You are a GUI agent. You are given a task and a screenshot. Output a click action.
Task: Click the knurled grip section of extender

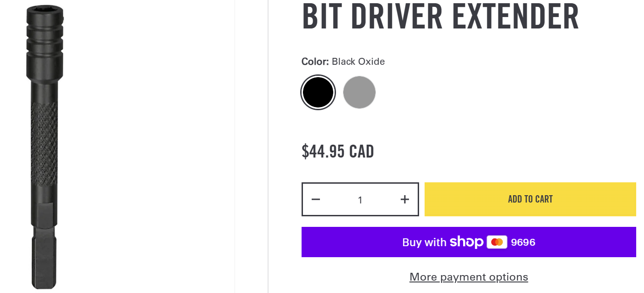(44, 141)
